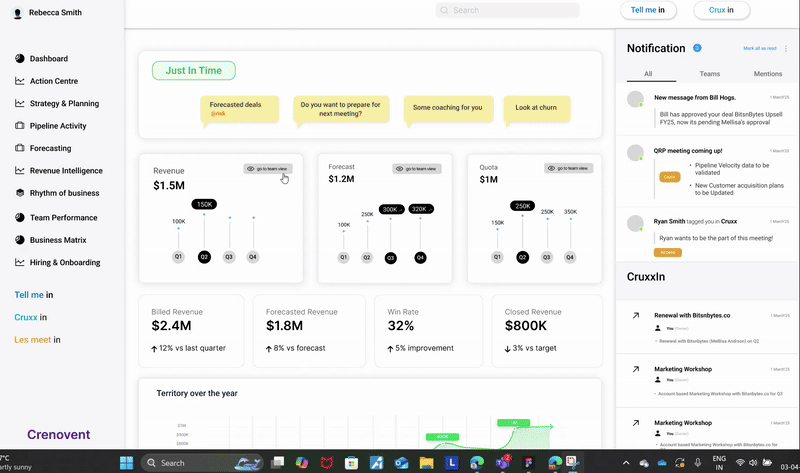Click the Just In Time button
Screen dimensions: 800x473
[x=194, y=71]
